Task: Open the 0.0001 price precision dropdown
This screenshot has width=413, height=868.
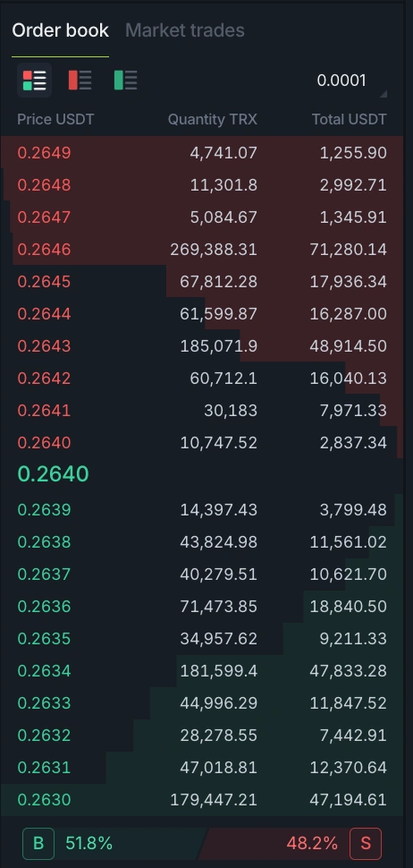Action: click(351, 81)
